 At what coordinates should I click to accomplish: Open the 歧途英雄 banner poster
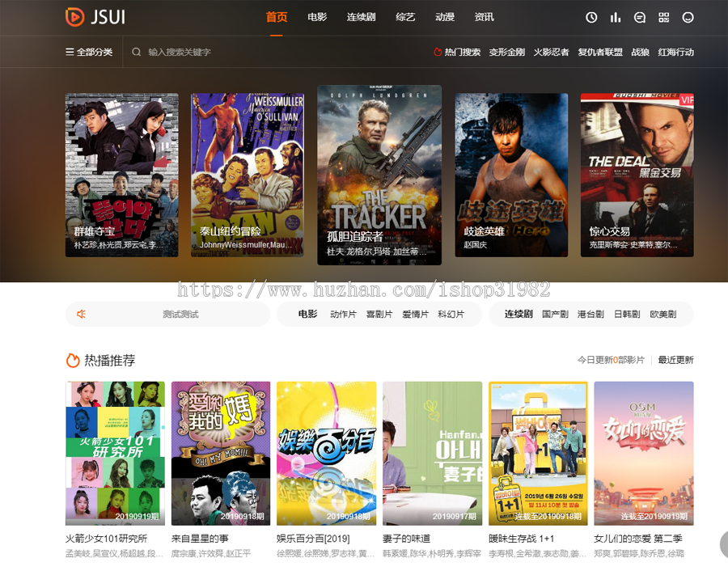(x=511, y=175)
